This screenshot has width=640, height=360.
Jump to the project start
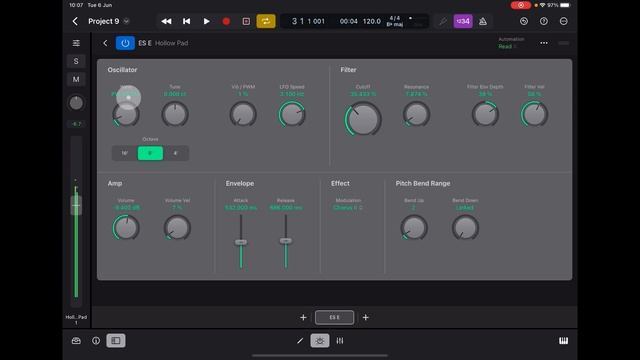pos(187,21)
